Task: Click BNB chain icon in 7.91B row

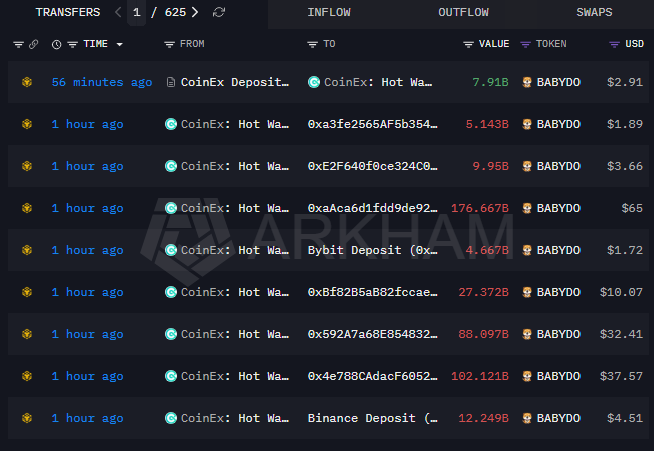Action: coord(27,82)
